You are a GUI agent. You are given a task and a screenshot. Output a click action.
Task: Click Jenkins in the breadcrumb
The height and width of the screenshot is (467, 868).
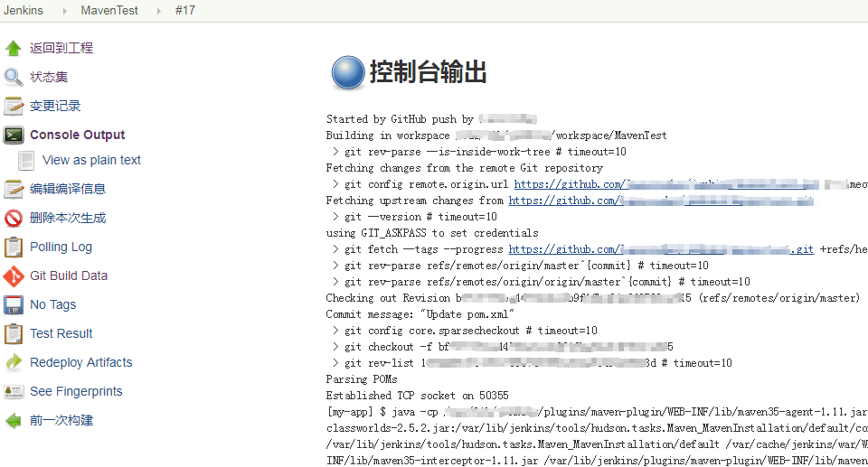pos(24,10)
